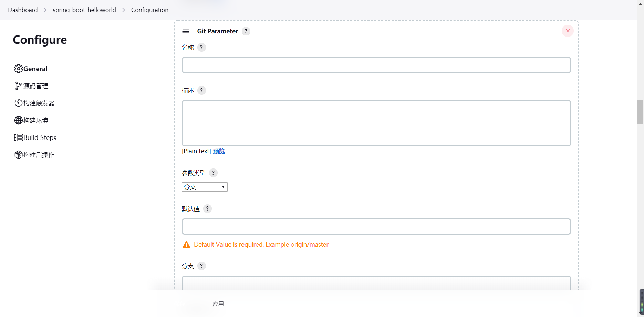Open Dashboard breadcrumb link

click(23, 10)
